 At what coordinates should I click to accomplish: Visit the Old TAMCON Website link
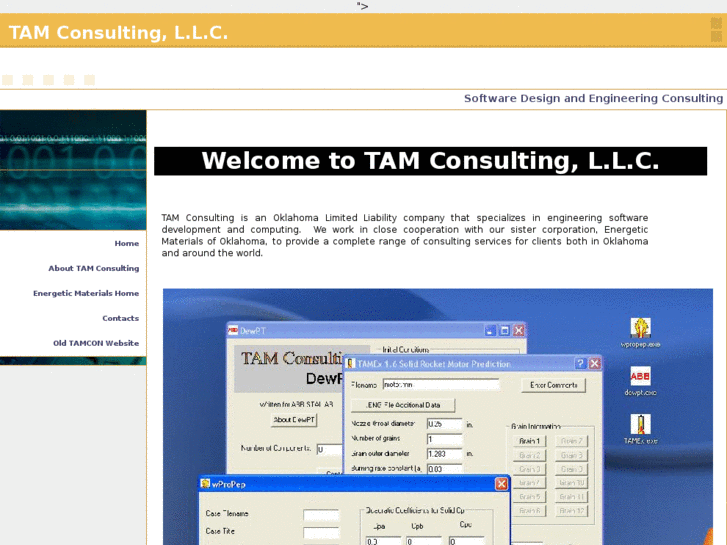[x=96, y=343]
